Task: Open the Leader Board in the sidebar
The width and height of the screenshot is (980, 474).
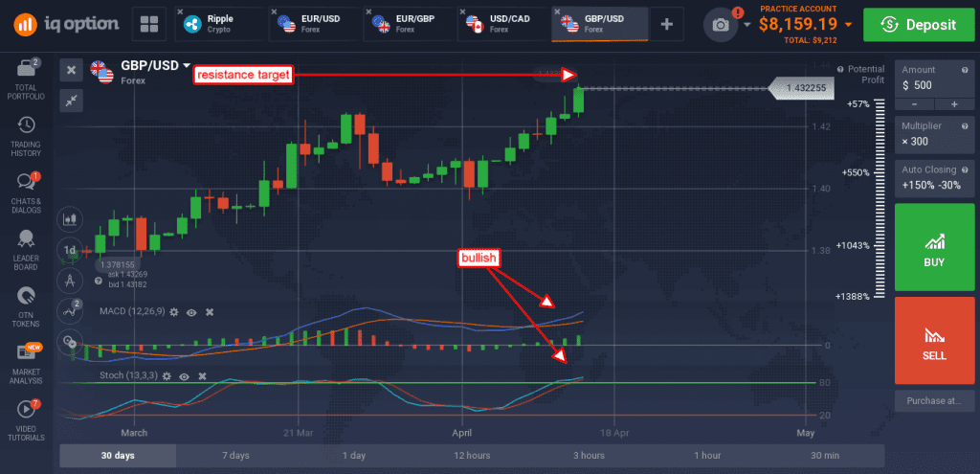Action: pyautogui.click(x=26, y=250)
